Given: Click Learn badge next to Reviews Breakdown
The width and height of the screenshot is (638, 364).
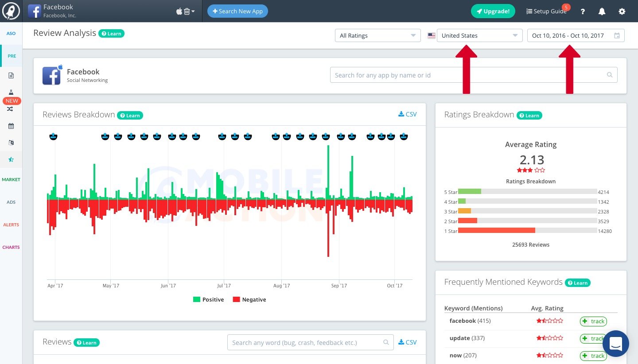Looking at the screenshot, I should (130, 115).
